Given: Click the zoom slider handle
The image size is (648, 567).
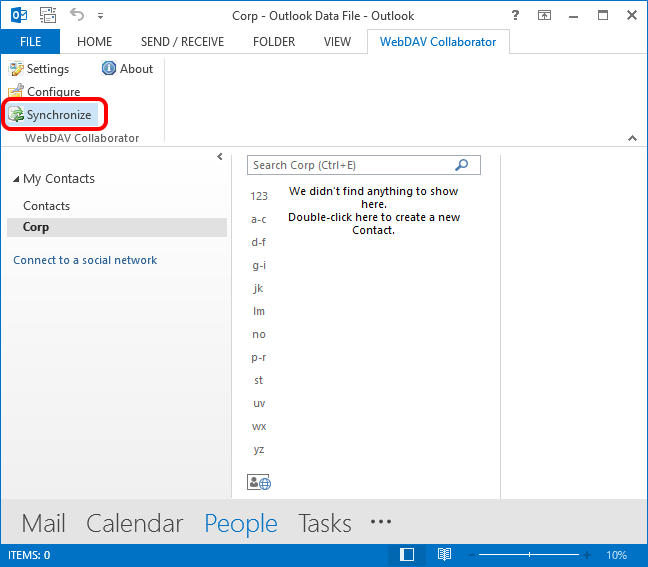Looking at the screenshot, I should [x=529, y=555].
